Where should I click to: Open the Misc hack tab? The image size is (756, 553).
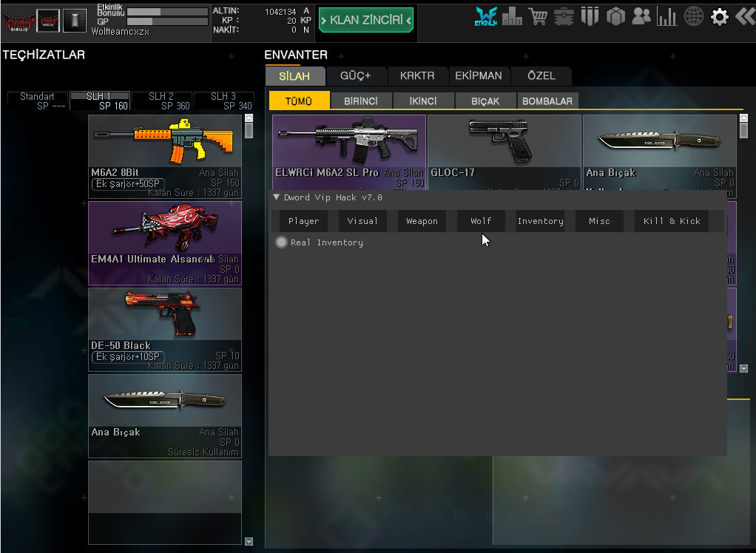(599, 221)
